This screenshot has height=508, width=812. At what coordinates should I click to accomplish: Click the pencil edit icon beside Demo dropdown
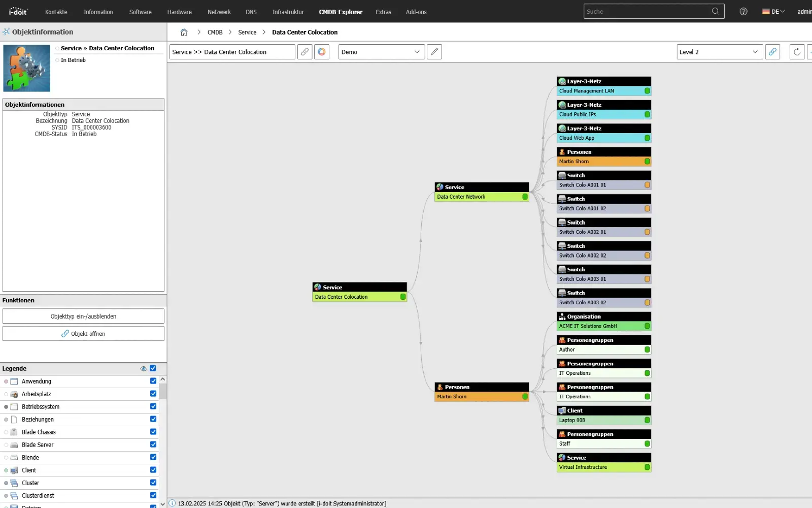click(x=434, y=51)
